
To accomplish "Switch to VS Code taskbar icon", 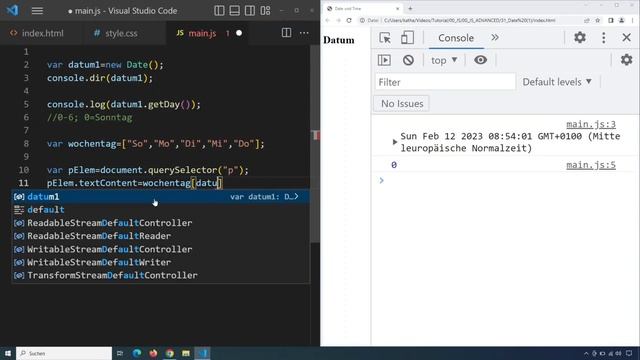I will pos(203,353).
